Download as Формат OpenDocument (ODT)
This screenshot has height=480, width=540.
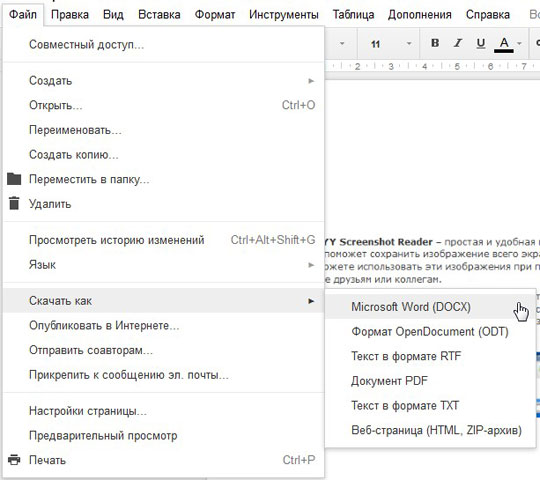point(430,332)
